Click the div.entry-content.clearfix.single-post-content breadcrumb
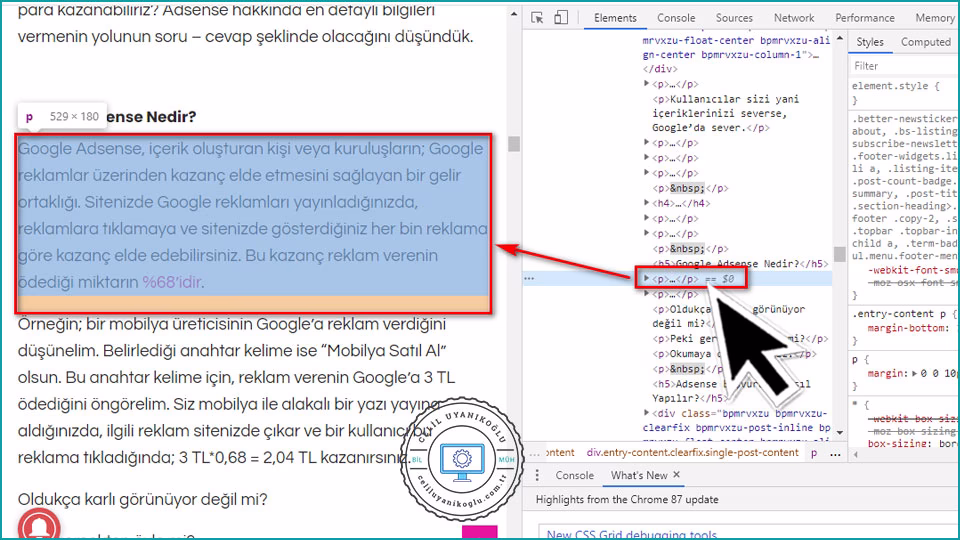This screenshot has height=540, width=960. (692, 452)
